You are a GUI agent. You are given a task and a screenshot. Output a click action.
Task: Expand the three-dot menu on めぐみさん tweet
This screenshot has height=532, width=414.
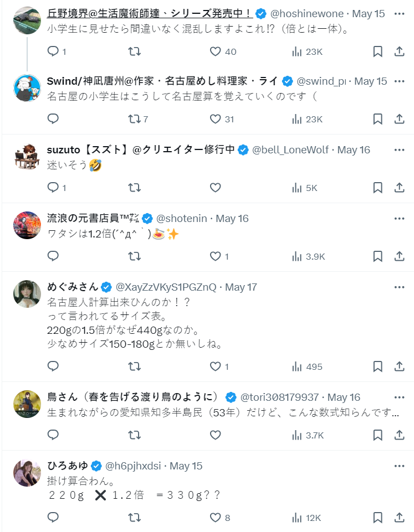(399, 287)
